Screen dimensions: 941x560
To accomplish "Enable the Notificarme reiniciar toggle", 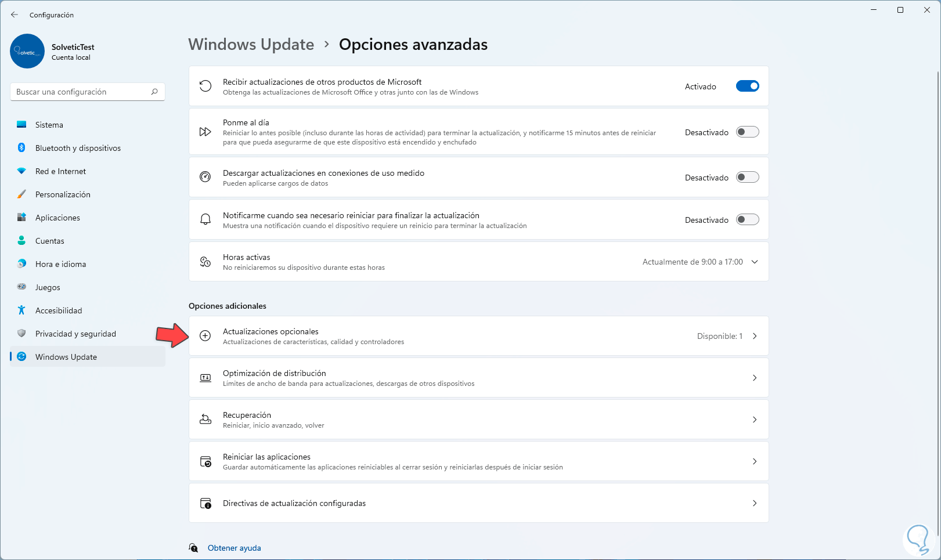I will 747,219.
